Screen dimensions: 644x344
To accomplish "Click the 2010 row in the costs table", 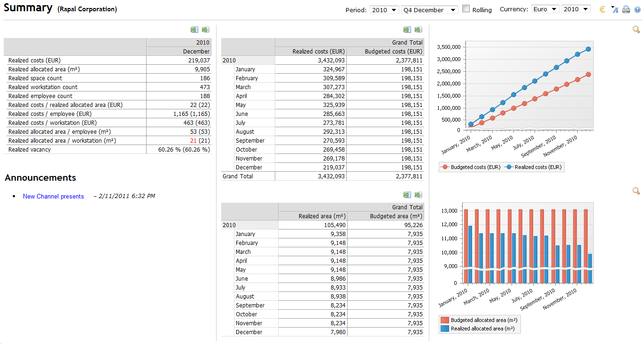I will [x=229, y=60].
